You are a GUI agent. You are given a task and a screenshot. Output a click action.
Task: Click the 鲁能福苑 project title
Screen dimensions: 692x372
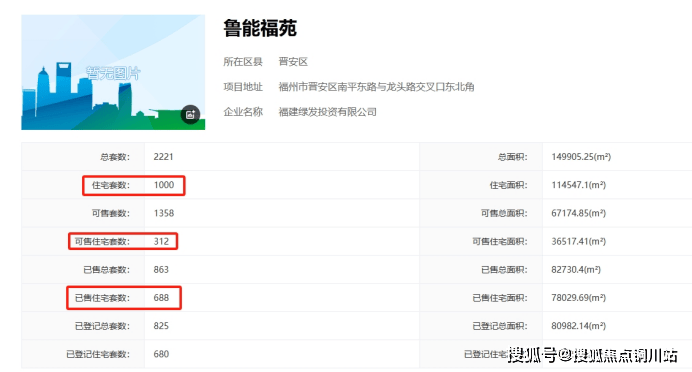pyautogui.click(x=260, y=29)
